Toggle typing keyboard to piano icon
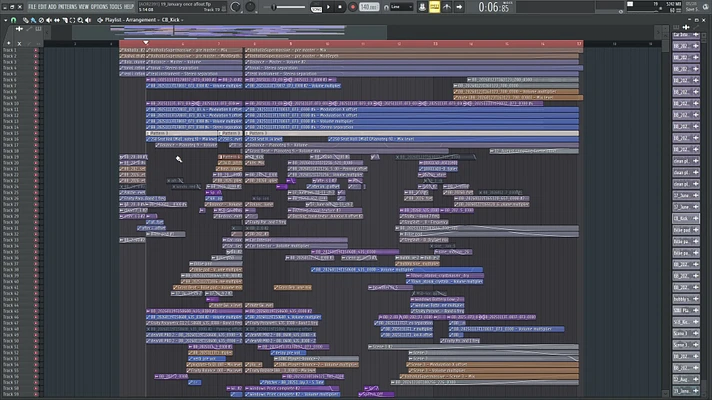The width and height of the screenshot is (712, 400). pos(422,7)
